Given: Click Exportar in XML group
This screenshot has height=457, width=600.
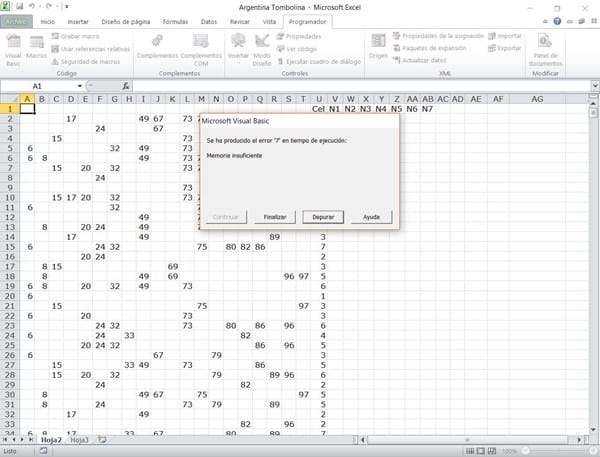Looking at the screenshot, I should 505,48.
